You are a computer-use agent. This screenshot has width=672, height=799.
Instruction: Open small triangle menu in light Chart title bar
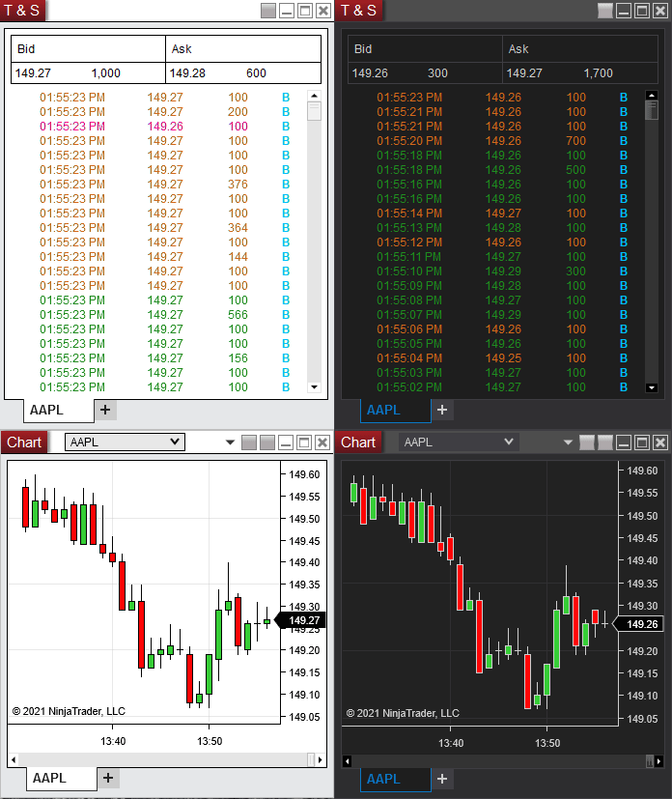(x=230, y=442)
